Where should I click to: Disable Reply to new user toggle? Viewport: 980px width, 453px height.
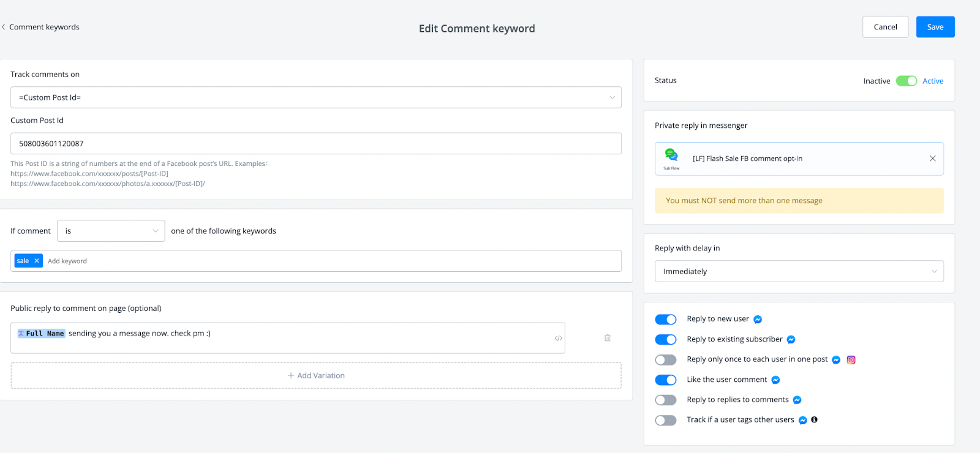tap(666, 320)
